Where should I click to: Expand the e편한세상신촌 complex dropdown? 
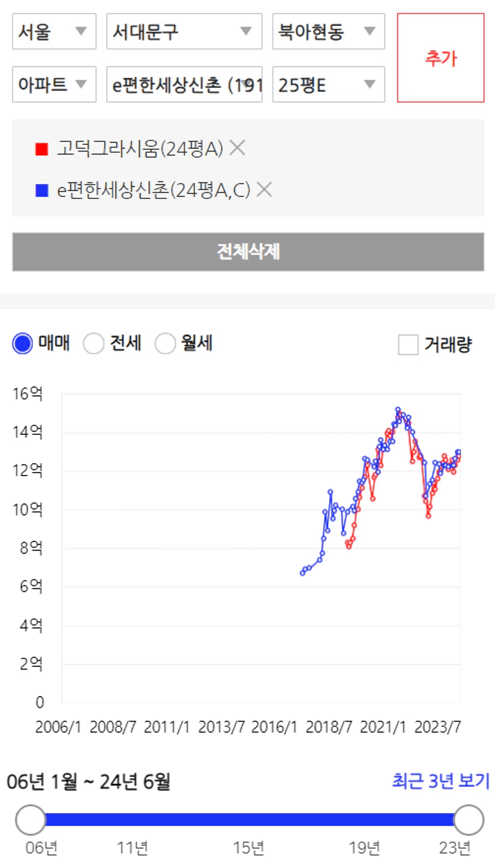pyautogui.click(x=184, y=84)
